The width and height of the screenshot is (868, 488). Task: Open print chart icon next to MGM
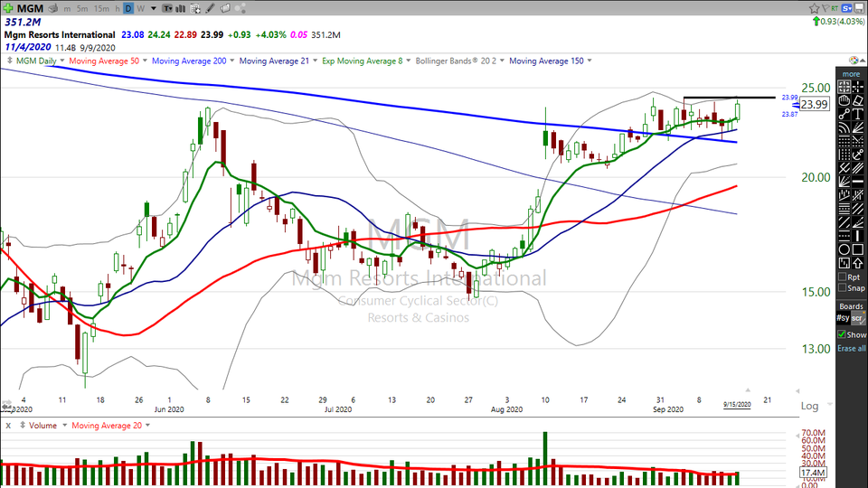(x=53, y=8)
